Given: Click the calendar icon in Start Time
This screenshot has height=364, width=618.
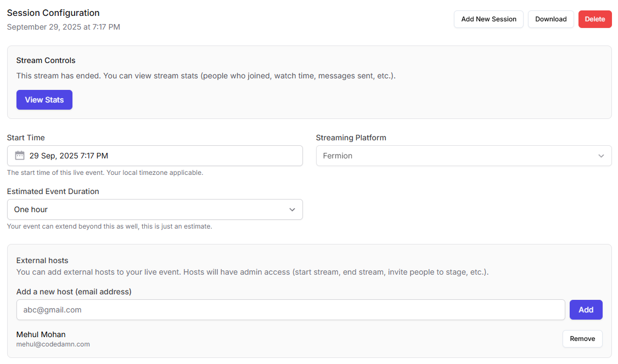Looking at the screenshot, I should 20,156.
